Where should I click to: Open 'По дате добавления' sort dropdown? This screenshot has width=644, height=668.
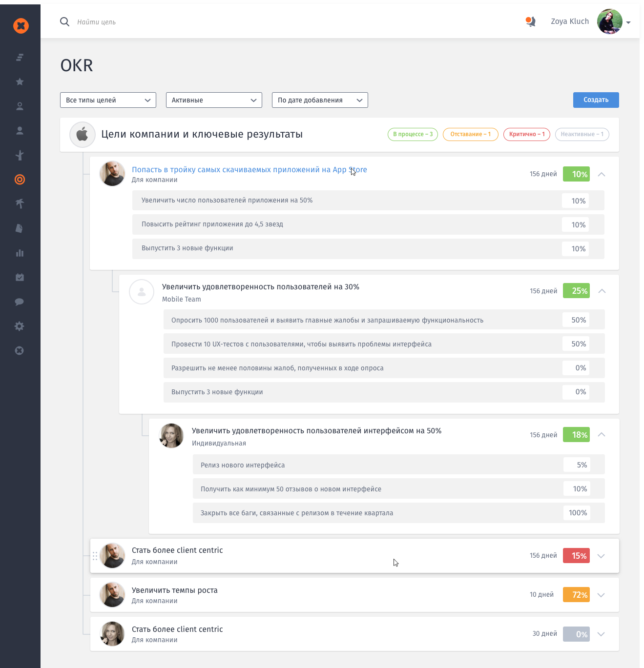[320, 100]
